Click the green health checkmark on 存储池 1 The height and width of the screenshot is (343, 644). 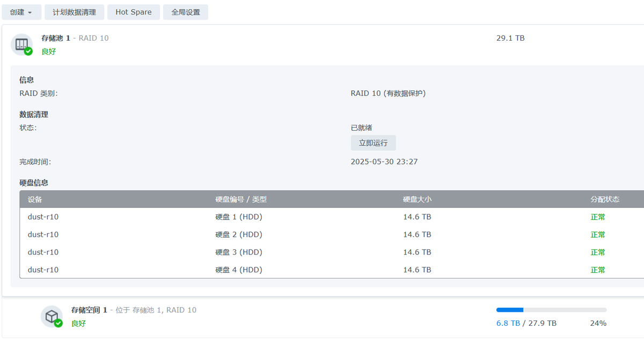[x=27, y=52]
